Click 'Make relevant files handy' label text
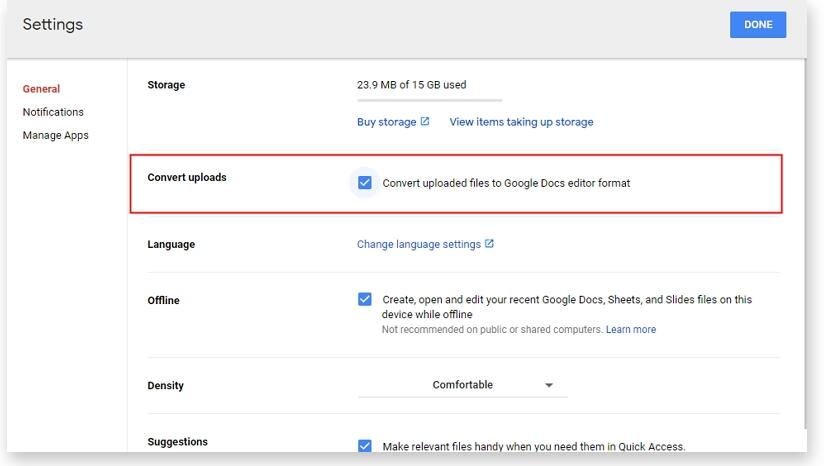Screen dimensions: 834x466 point(533,446)
